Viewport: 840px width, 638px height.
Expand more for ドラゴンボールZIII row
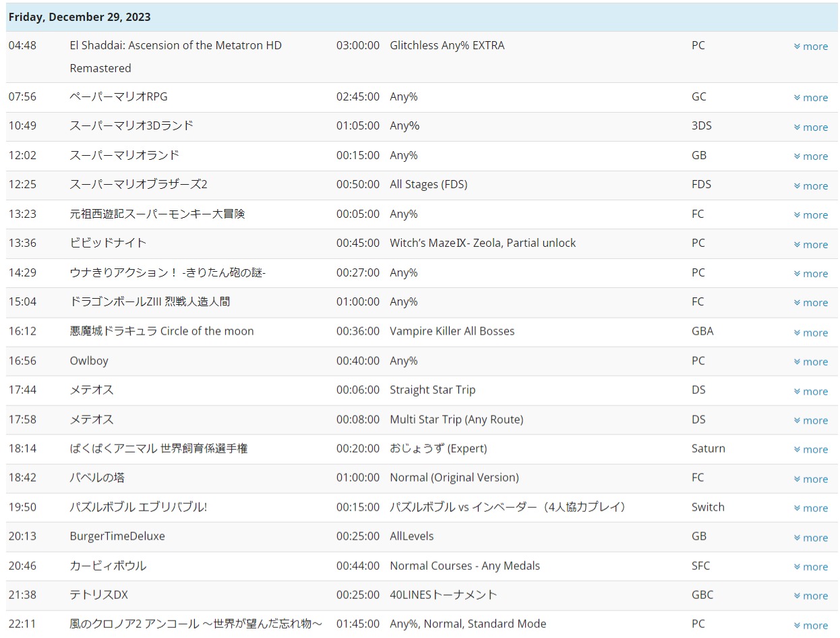pyautogui.click(x=810, y=303)
